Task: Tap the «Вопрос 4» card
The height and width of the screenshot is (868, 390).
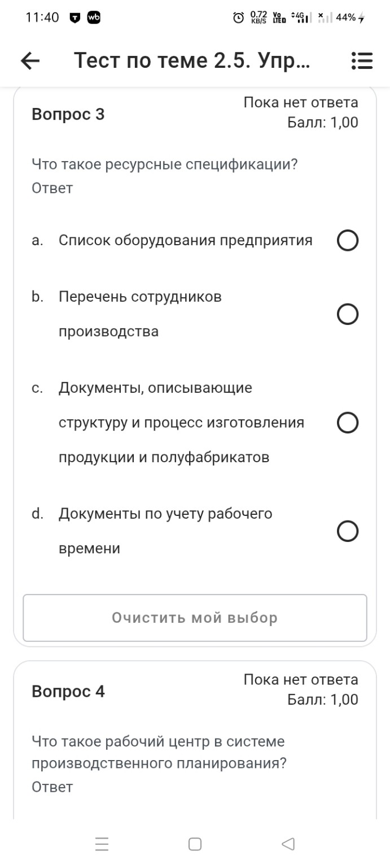Action: pyautogui.click(x=67, y=691)
